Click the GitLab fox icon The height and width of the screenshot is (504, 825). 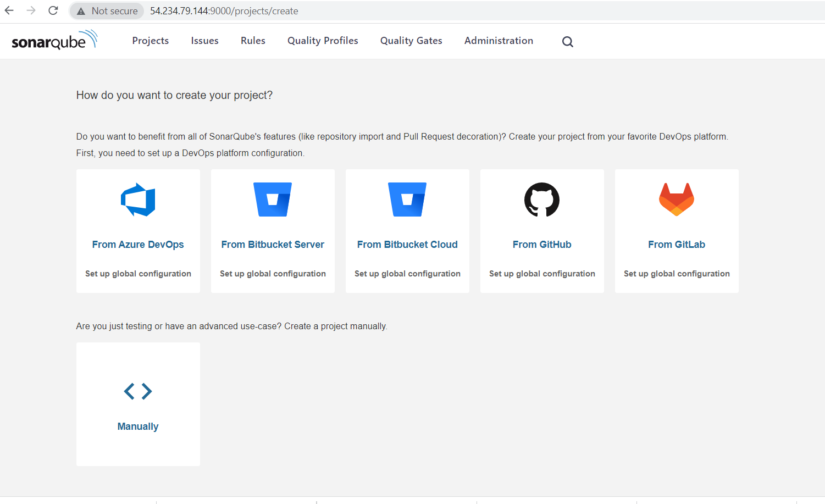(x=677, y=200)
